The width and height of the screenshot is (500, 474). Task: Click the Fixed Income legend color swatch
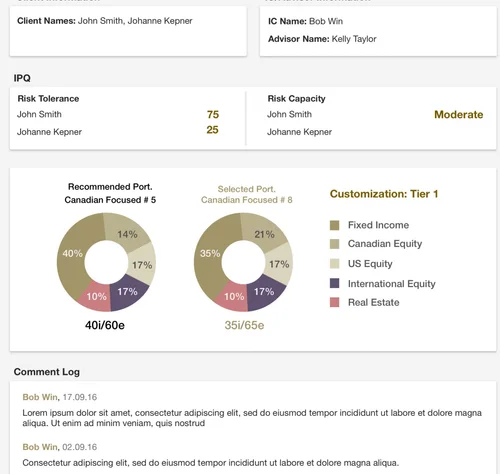(334, 225)
